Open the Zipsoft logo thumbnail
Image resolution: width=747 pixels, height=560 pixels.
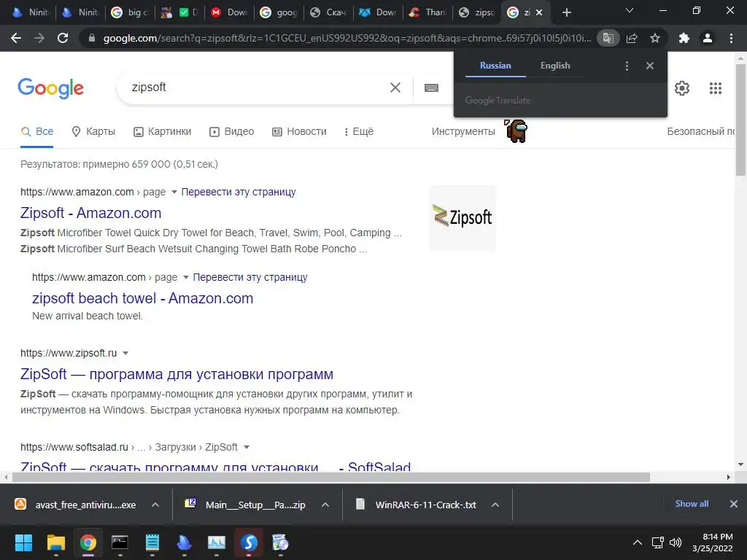point(462,217)
